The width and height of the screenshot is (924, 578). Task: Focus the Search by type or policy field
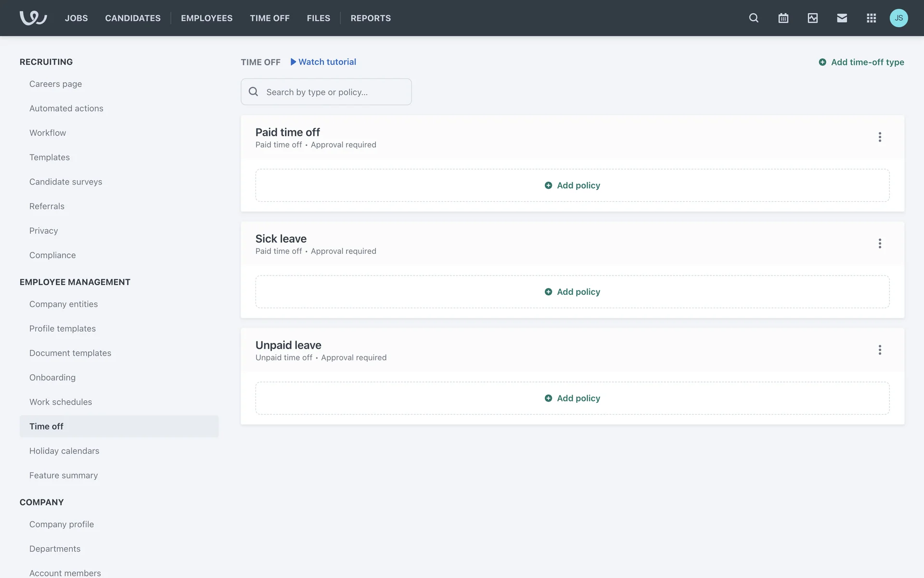pyautogui.click(x=332, y=92)
